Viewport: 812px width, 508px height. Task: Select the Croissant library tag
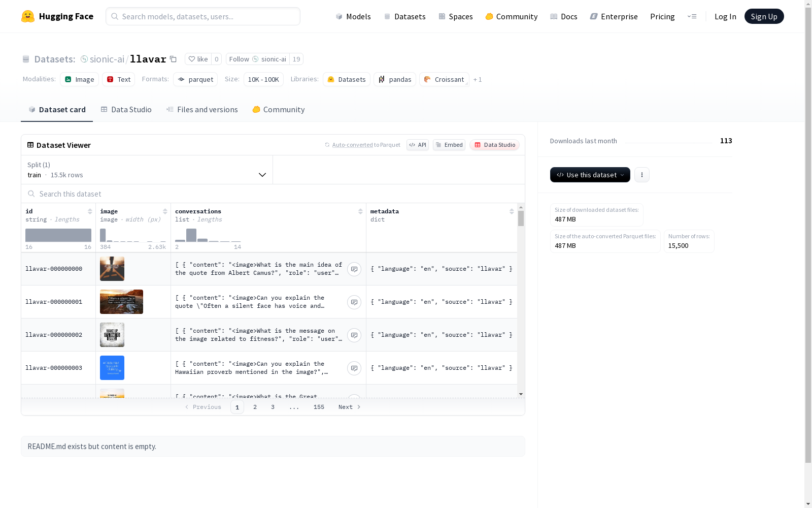444,79
